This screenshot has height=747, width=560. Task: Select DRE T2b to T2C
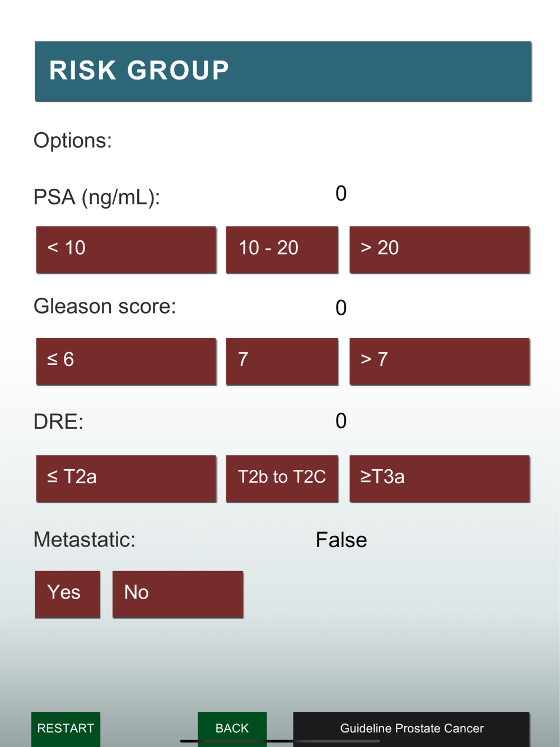click(282, 478)
